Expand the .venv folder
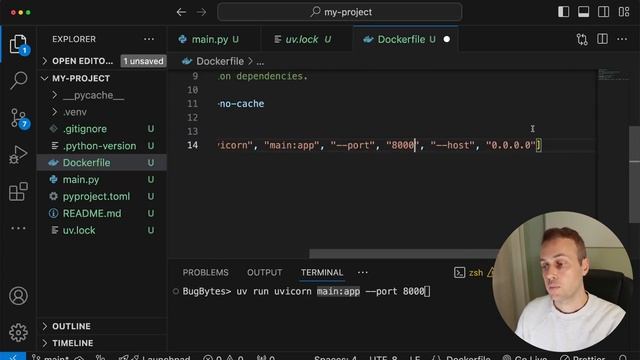The height and width of the screenshot is (360, 640). [102, 112]
